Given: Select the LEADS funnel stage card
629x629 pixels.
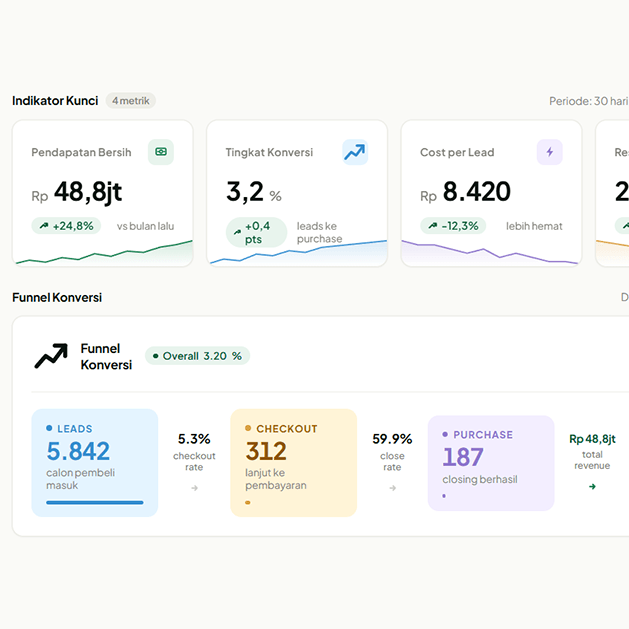Looking at the screenshot, I should pyautogui.click(x=95, y=463).
